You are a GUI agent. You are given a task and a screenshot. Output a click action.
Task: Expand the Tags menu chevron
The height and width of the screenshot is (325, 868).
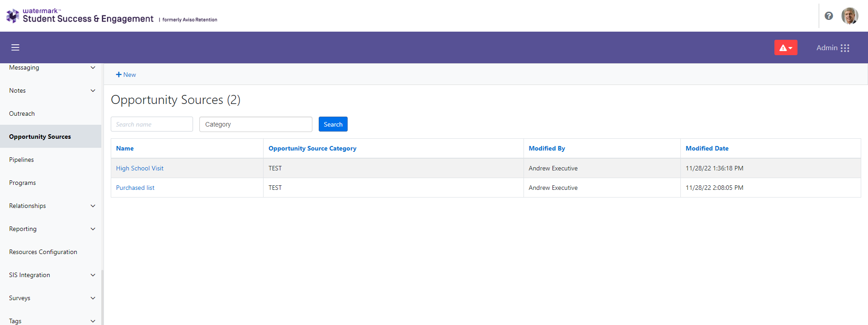(93, 321)
